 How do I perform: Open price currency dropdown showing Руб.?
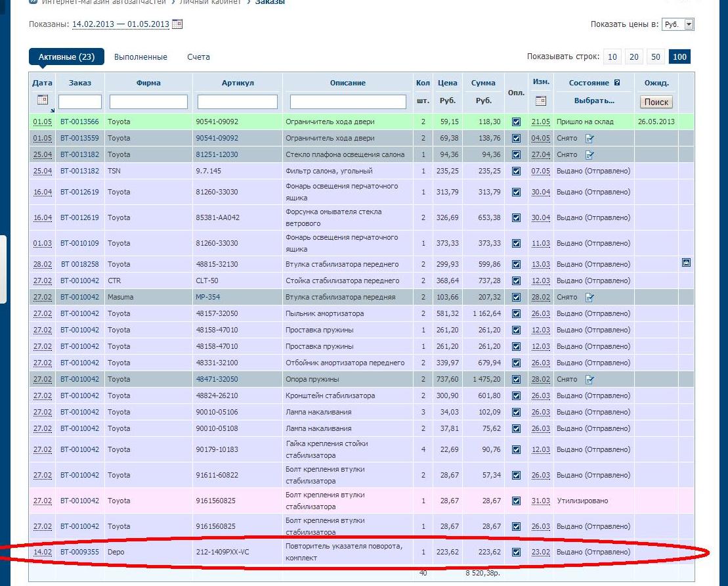(x=678, y=24)
